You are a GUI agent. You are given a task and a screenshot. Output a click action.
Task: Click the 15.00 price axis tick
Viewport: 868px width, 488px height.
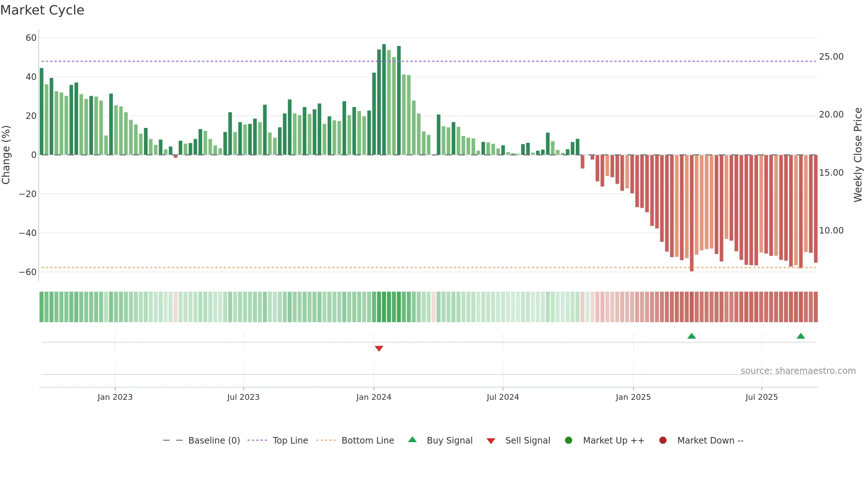coord(831,173)
